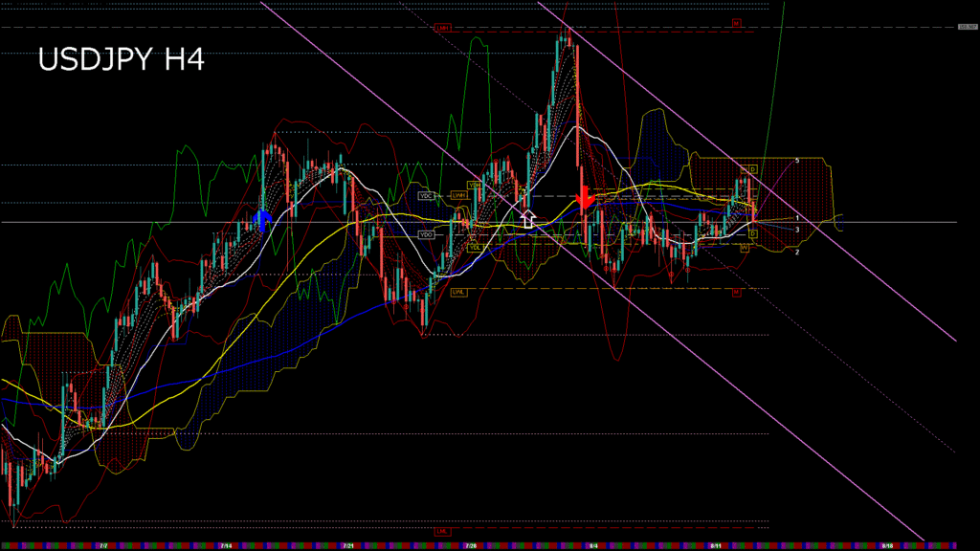Screen dimensions: 980x551
Task: Select the 7/14 date on time axis
Action: [x=225, y=546]
